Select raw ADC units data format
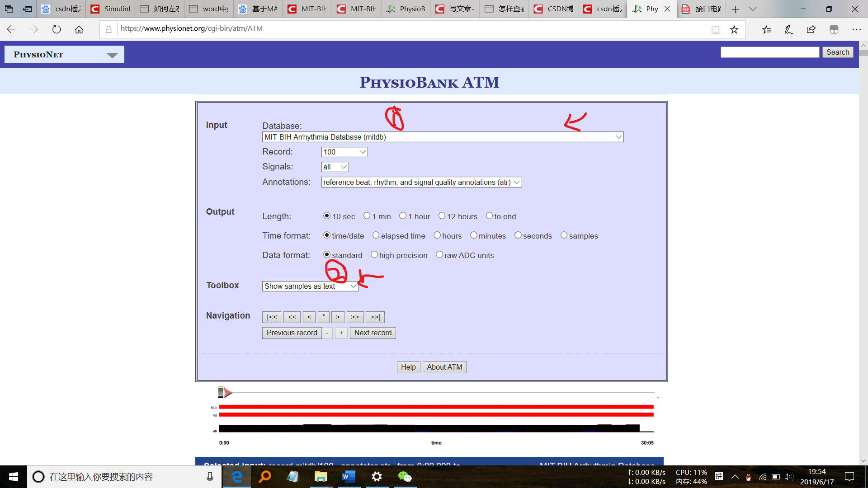The width and height of the screenshot is (868, 488). [439, 255]
